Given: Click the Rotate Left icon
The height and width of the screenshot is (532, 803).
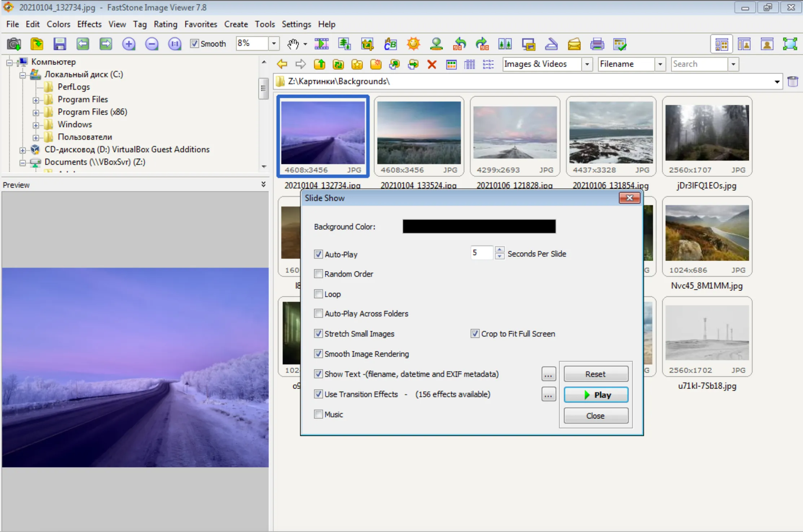Looking at the screenshot, I should 459,44.
